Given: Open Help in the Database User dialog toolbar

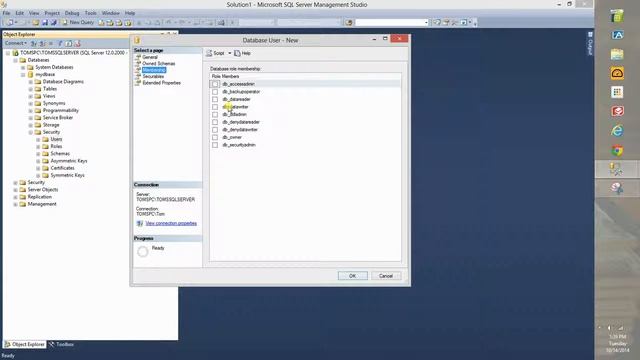Looking at the screenshot, I should (x=242, y=53).
